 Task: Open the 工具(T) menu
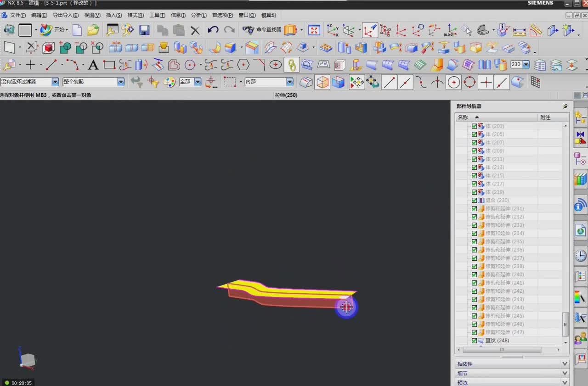157,15
